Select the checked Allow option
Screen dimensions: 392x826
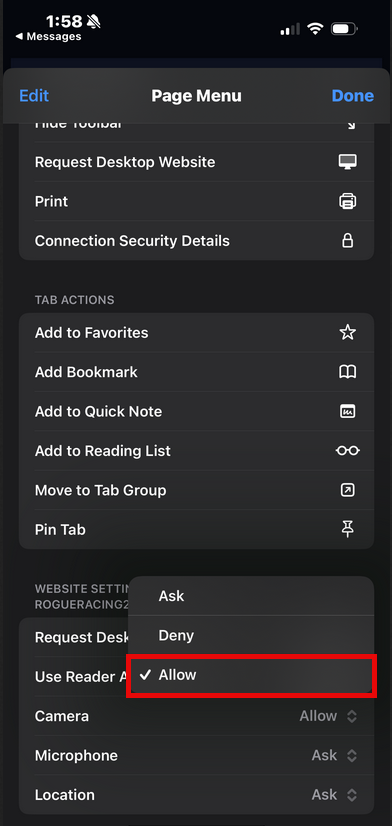(251, 675)
